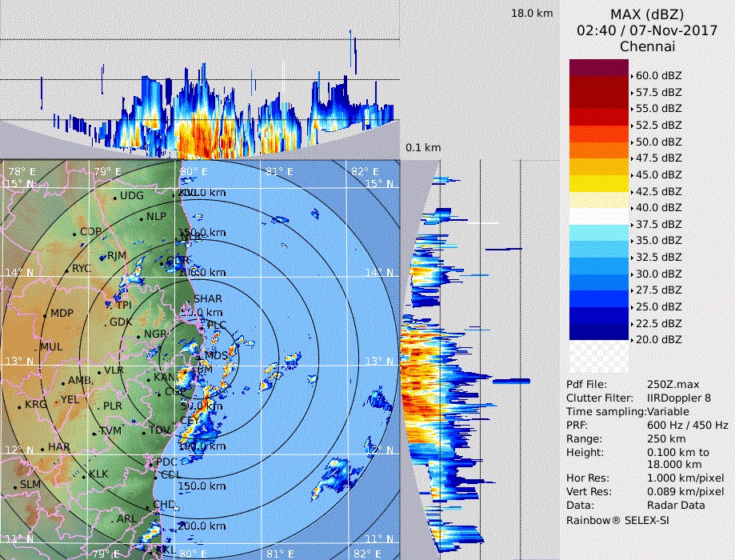Viewport: 735px width, 560px height.
Task: Click the 52.5 dBZ legend label
Action: 658,126
